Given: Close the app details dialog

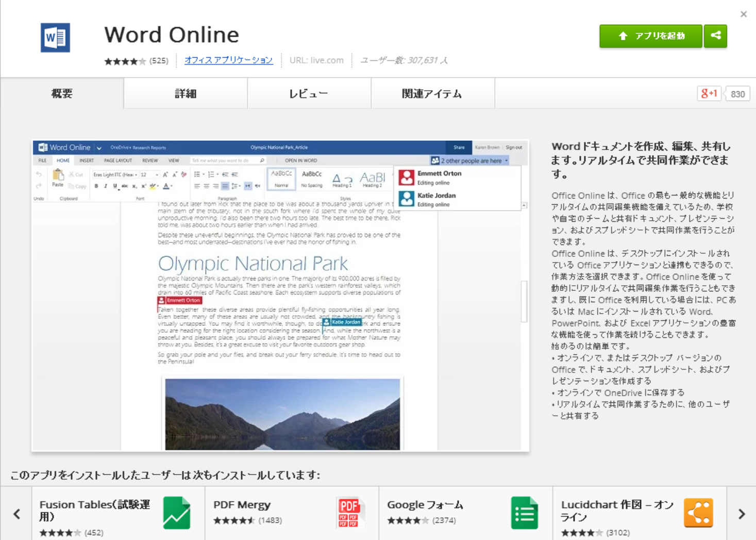Looking at the screenshot, I should 743,14.
